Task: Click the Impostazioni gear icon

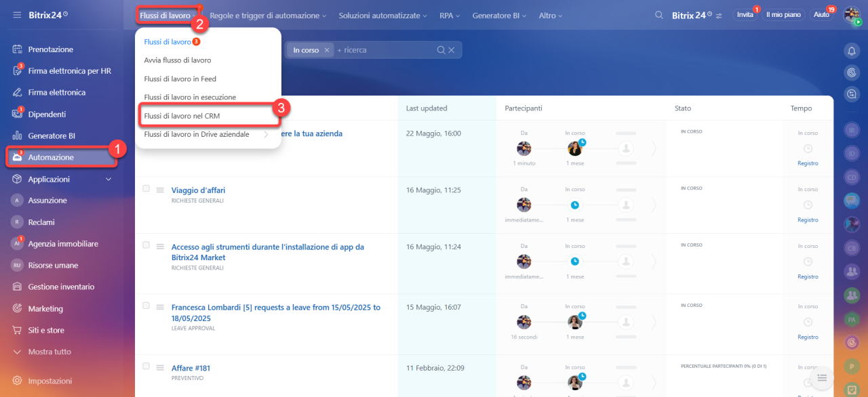Action: click(x=18, y=381)
